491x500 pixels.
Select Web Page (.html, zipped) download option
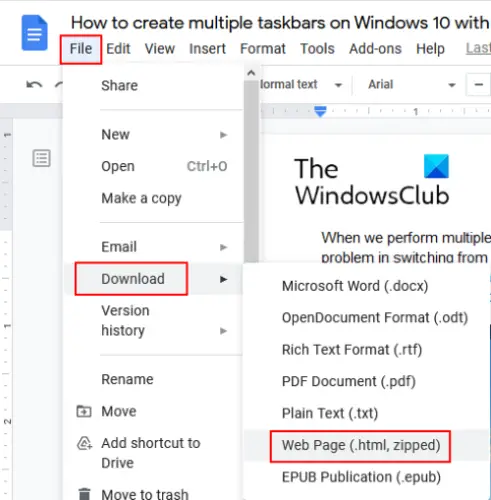361,446
